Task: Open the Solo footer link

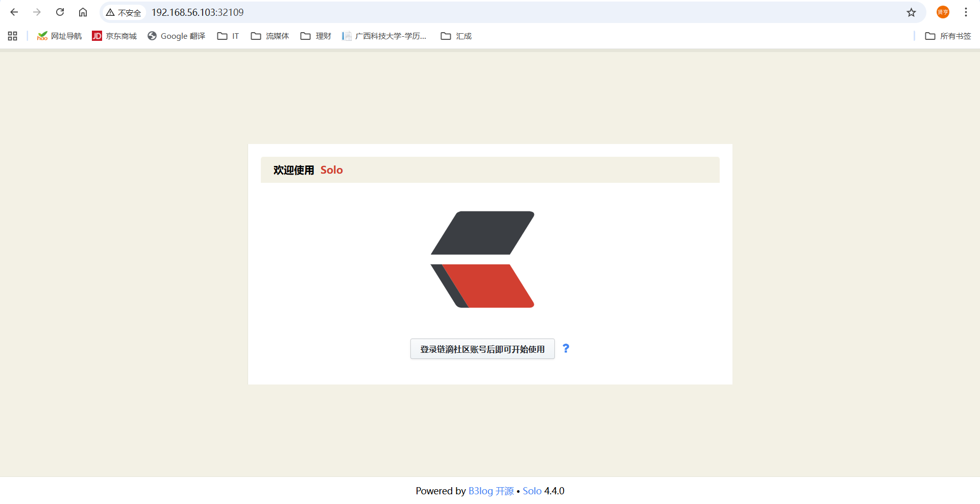Action: (532, 491)
